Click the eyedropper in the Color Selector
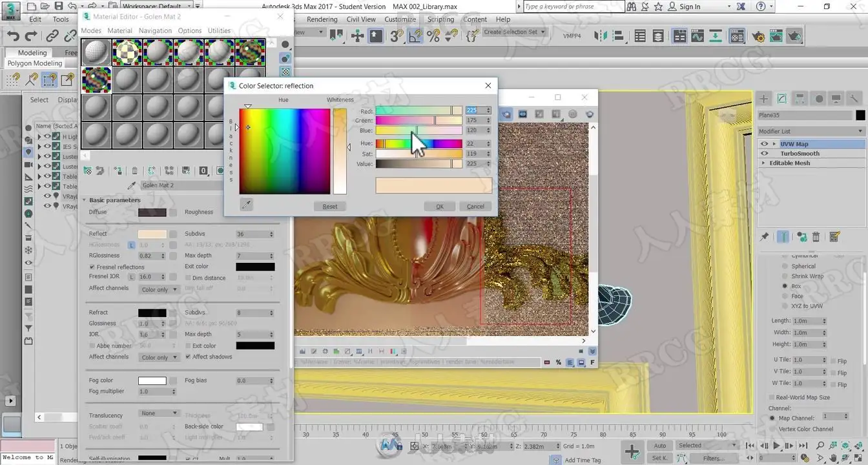868x465 pixels. click(x=245, y=205)
